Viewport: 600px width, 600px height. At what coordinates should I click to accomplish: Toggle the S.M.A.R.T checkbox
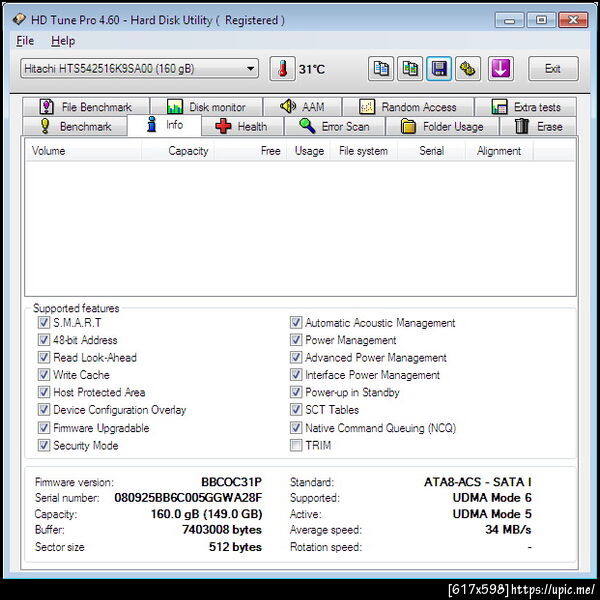tap(44, 323)
